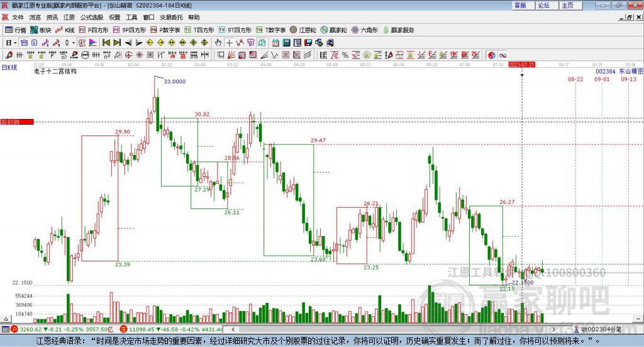This screenshot has height=347, width=644.
Task: Select the red fan lines tool
Action: pyautogui.click(x=231, y=55)
